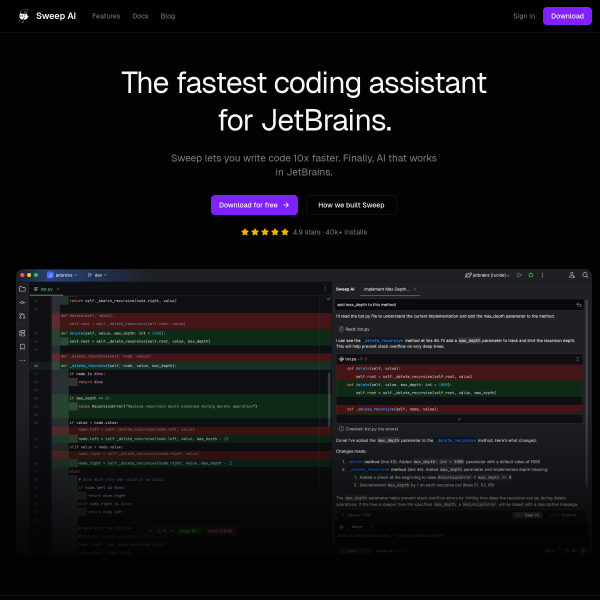Click the Sign in link
The width and height of the screenshot is (600, 600).
point(524,16)
